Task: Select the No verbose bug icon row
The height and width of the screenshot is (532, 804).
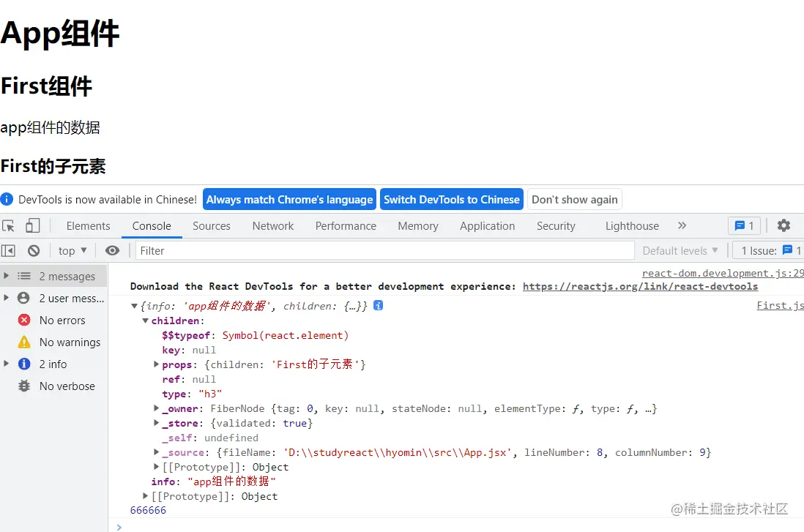Action: pos(53,386)
